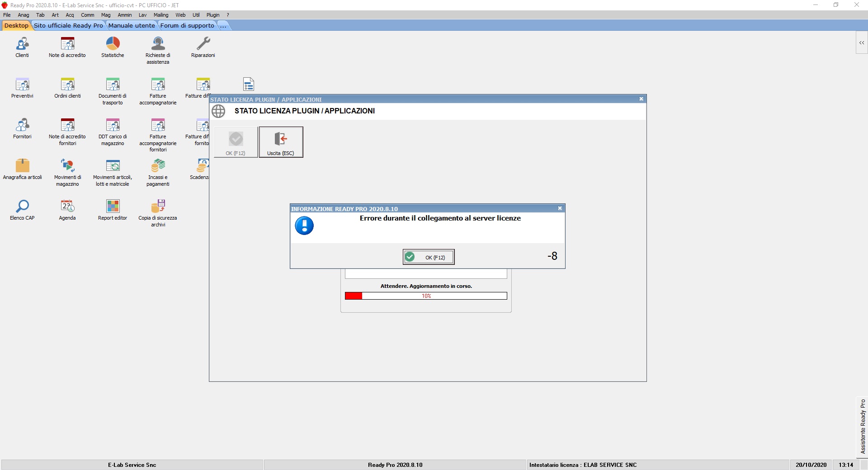Viewport: 868px width, 470px height.
Task: Open Note di accredito in top row
Action: coord(67,47)
